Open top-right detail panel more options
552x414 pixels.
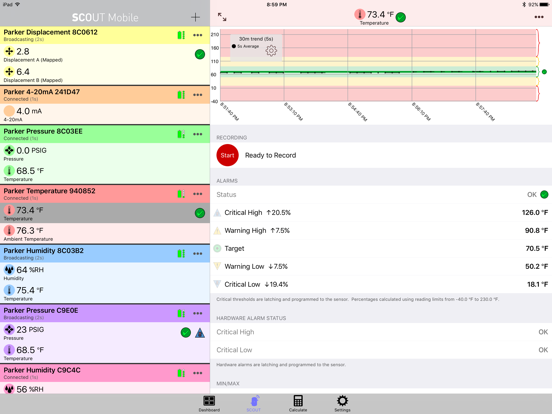[x=539, y=17]
